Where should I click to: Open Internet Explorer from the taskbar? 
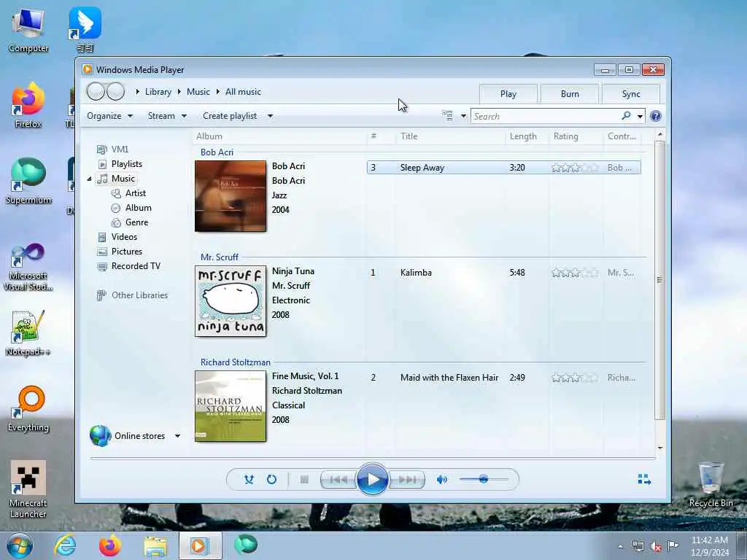pos(65,545)
